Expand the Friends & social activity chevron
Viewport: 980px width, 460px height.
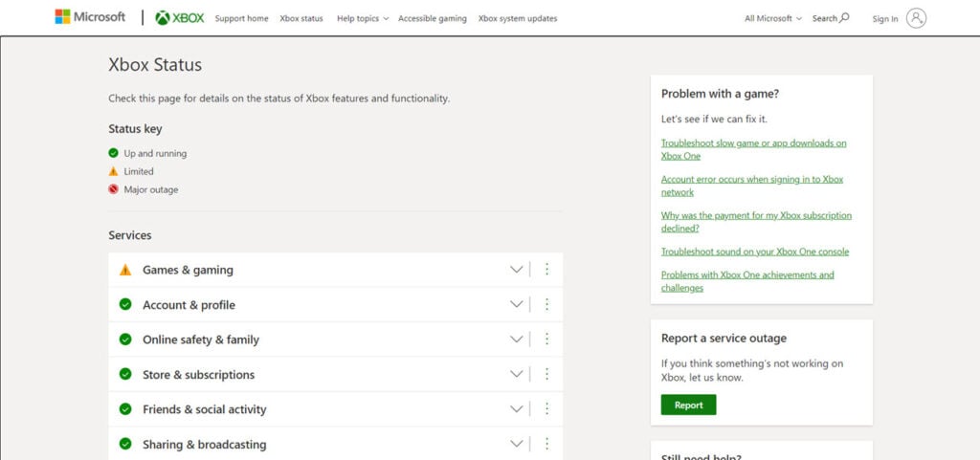pos(516,409)
